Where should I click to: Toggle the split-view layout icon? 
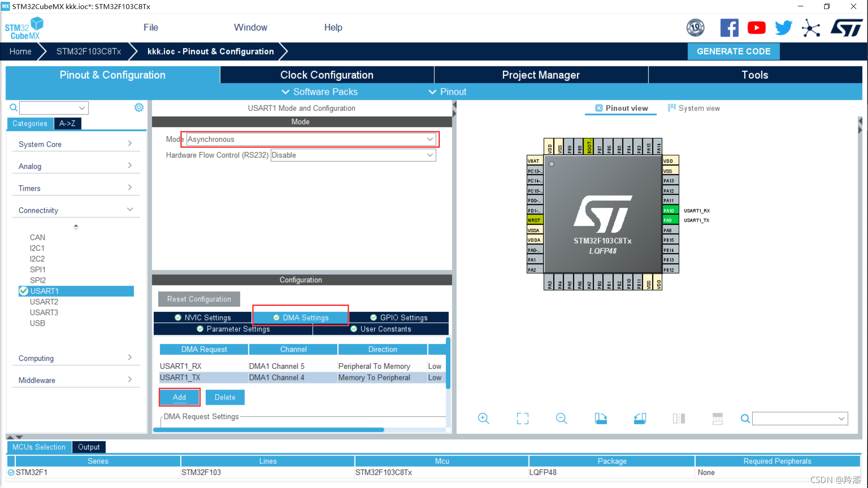pyautogui.click(x=679, y=418)
